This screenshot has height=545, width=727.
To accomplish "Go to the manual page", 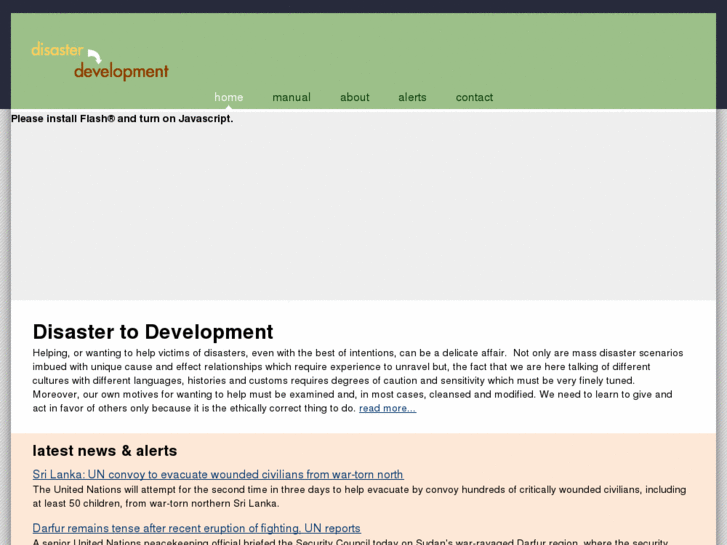I will point(292,97).
